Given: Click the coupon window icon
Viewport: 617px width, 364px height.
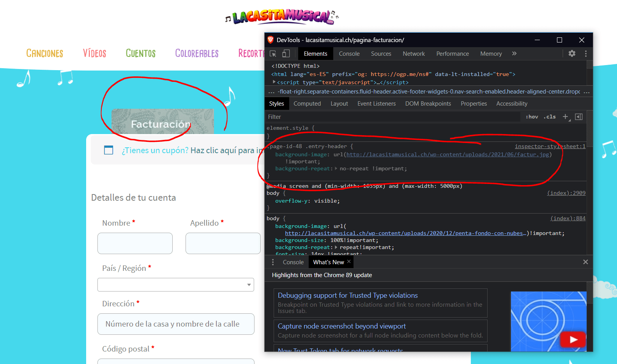Looking at the screenshot, I should (x=109, y=150).
